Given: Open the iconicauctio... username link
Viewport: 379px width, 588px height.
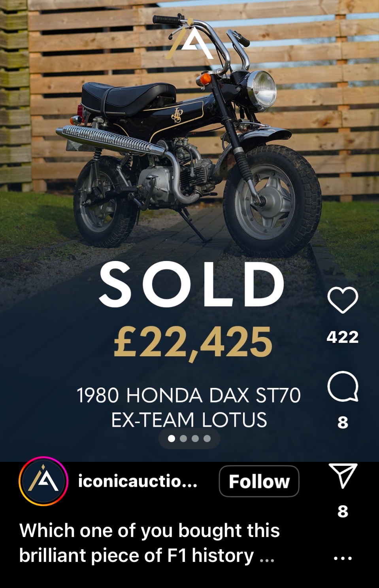Looking at the screenshot, I should click(138, 481).
